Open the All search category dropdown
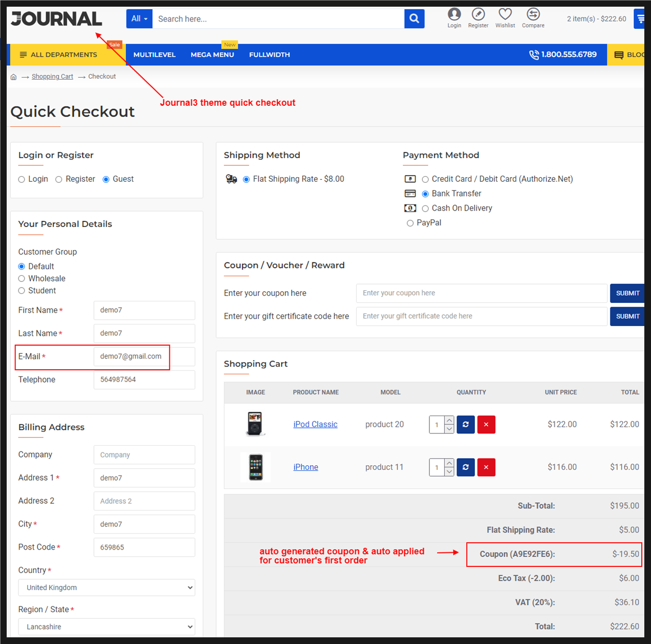The image size is (651, 644). click(139, 19)
